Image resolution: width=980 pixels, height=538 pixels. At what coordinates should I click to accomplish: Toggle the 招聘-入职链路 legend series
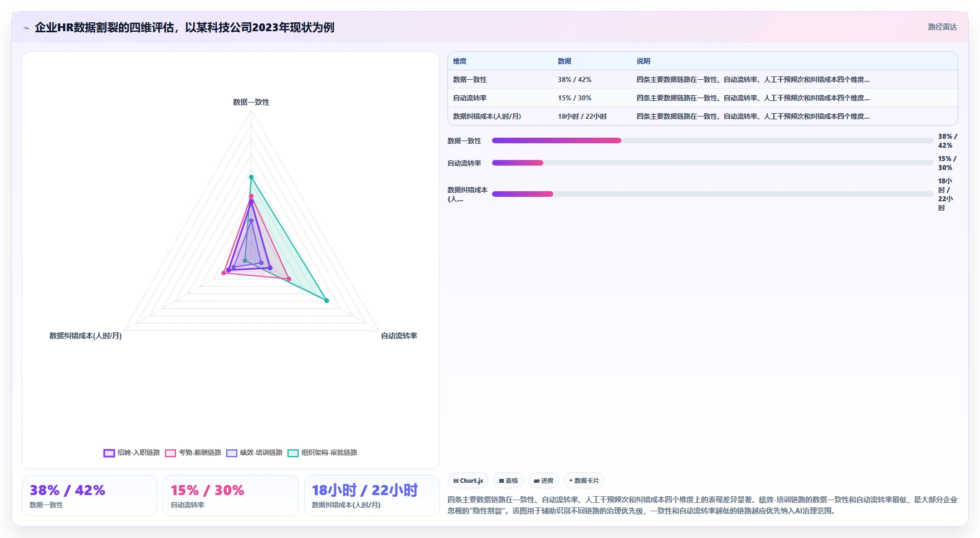(131, 453)
